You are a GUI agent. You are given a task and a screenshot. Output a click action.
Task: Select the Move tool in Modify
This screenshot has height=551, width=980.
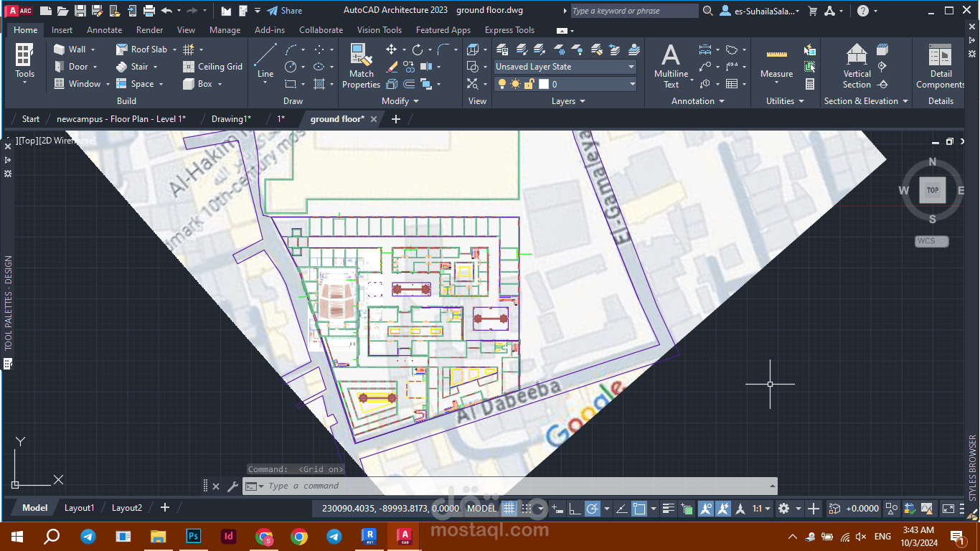pyautogui.click(x=391, y=49)
